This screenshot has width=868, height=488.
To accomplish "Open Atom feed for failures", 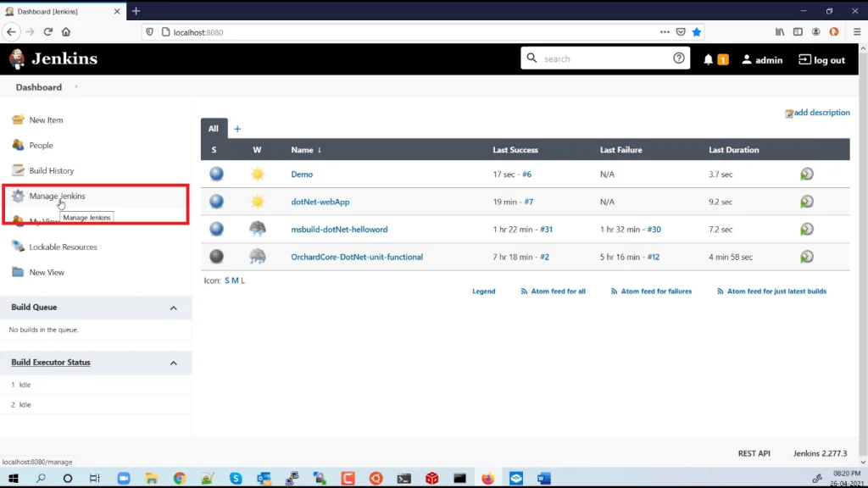I will tap(651, 291).
